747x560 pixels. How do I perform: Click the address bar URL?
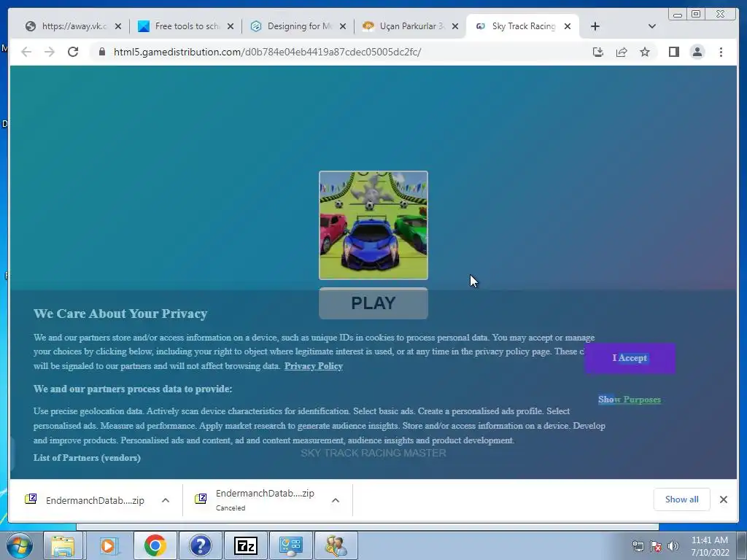(x=267, y=52)
